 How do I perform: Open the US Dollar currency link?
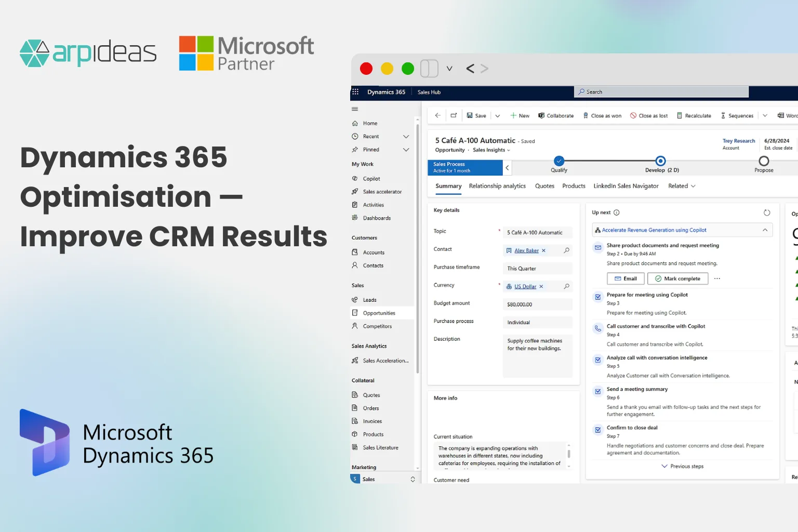tap(525, 286)
